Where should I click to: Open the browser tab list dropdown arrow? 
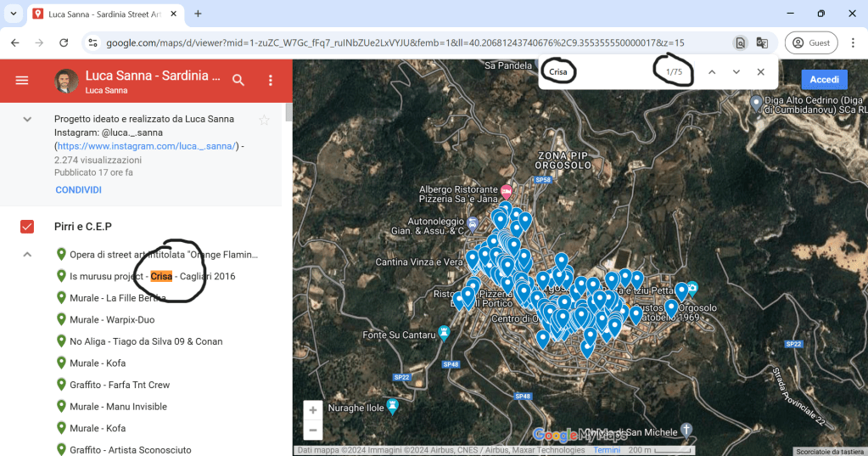pos(14,14)
